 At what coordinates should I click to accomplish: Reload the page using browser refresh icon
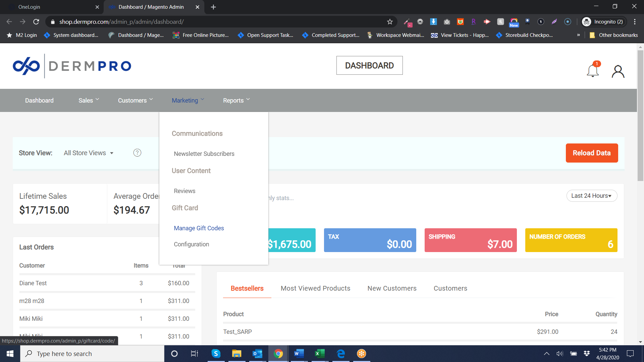point(36,22)
